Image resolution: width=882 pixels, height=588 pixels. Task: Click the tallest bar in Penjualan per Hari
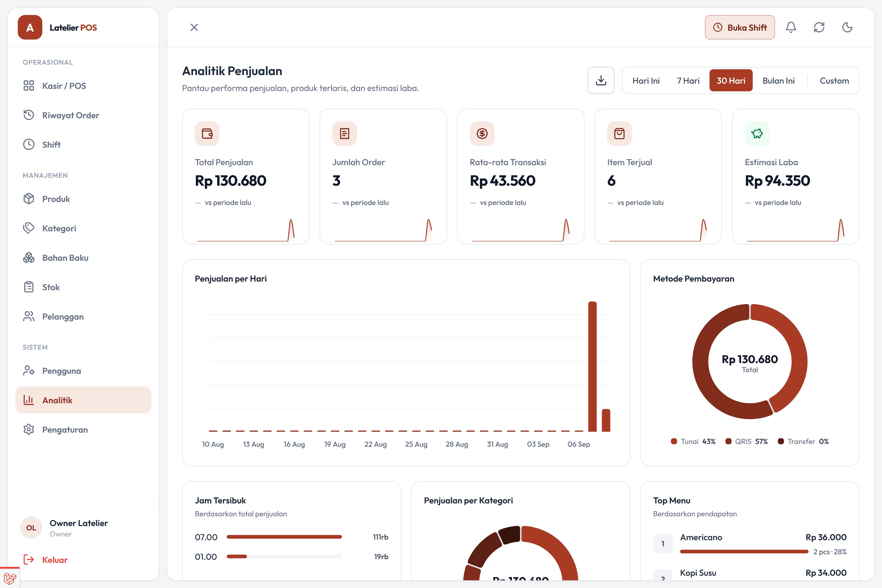click(x=592, y=366)
